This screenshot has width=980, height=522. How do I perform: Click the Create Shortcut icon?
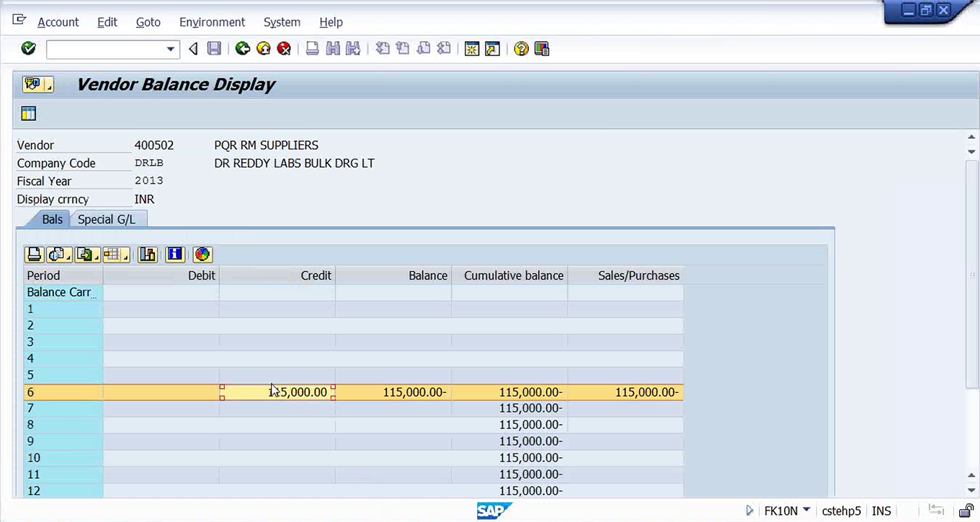pos(493,49)
